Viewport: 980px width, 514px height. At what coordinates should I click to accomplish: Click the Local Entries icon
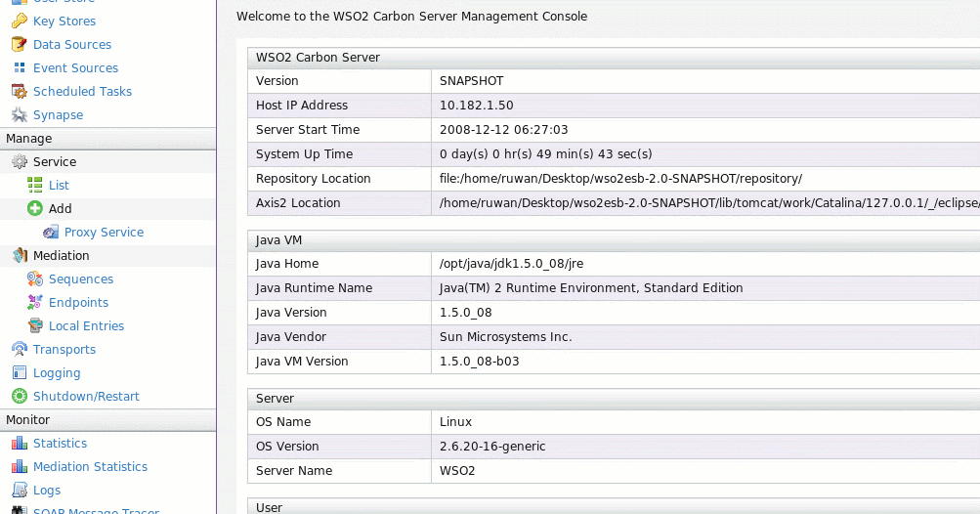(35, 325)
